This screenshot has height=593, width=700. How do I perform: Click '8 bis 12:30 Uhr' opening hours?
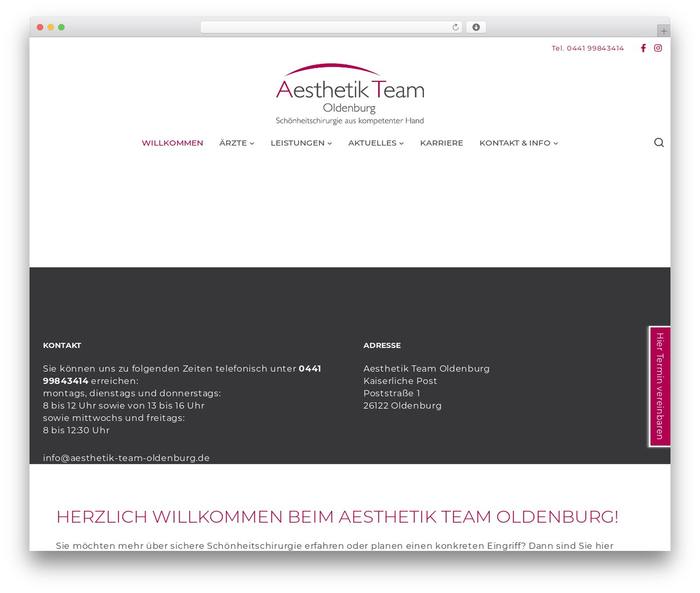77,430
